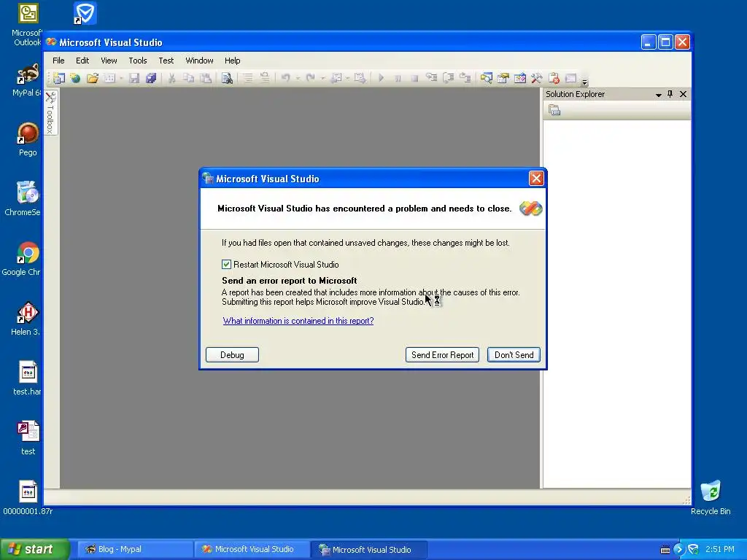747x560 pixels.
Task: Open 'What information is contained' link
Action: [298, 321]
